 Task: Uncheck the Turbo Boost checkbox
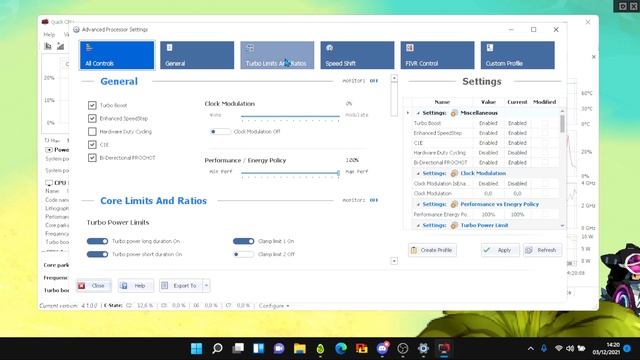click(x=92, y=105)
